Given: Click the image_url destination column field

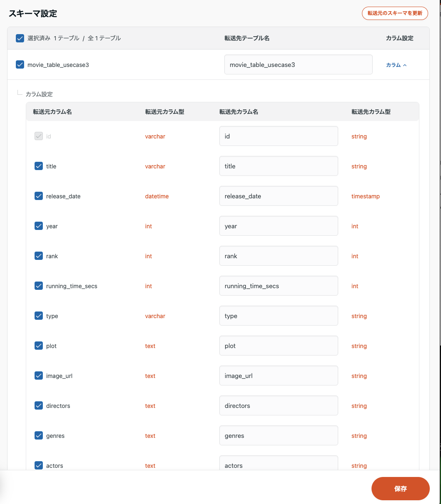Looking at the screenshot, I should [x=279, y=376].
